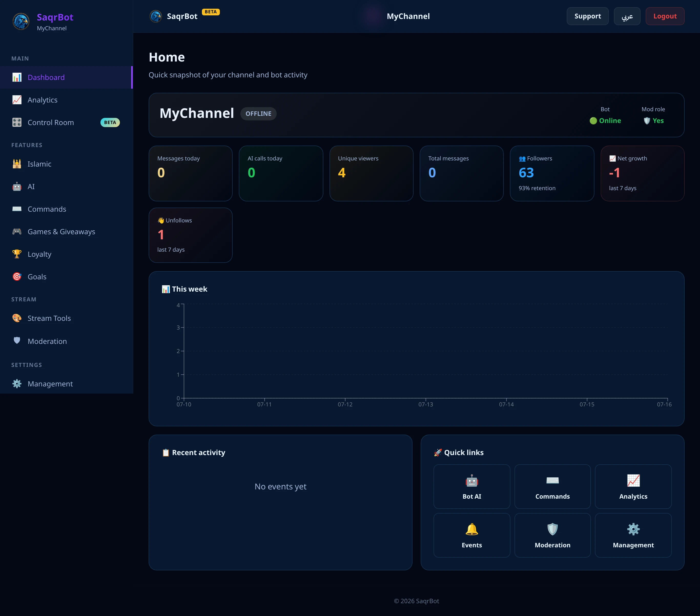The height and width of the screenshot is (616, 700).
Task: Open Goals sidebar entry
Action: click(x=66, y=277)
